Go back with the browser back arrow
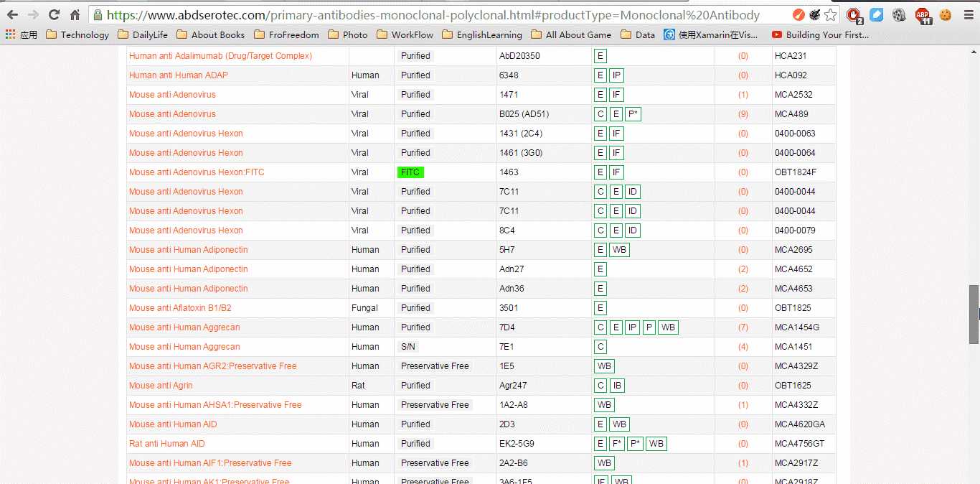This screenshot has height=484, width=980. [13, 14]
